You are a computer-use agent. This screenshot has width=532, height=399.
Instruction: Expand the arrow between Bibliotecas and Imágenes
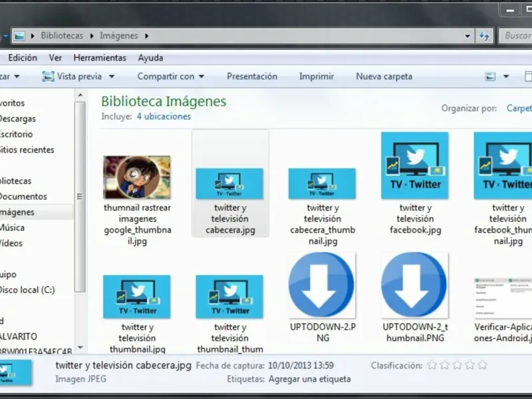coord(92,36)
